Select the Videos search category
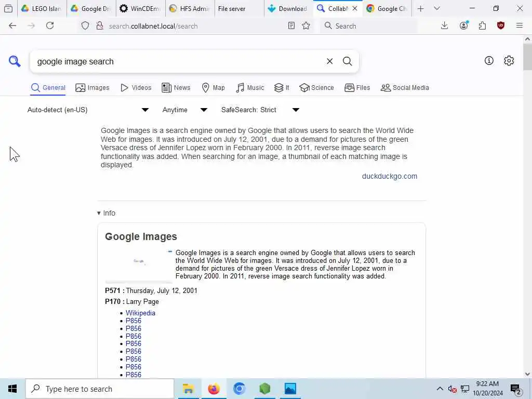This screenshot has height=399, width=532. [136, 88]
